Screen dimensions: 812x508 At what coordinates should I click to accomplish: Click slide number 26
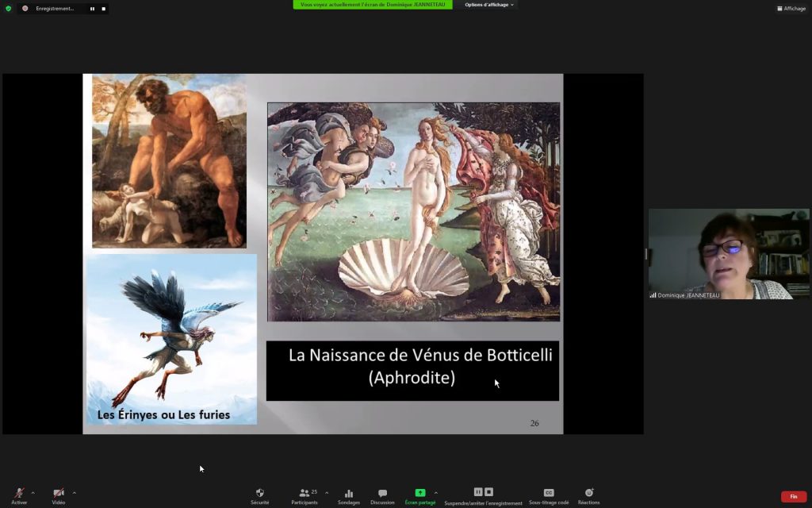tap(534, 423)
